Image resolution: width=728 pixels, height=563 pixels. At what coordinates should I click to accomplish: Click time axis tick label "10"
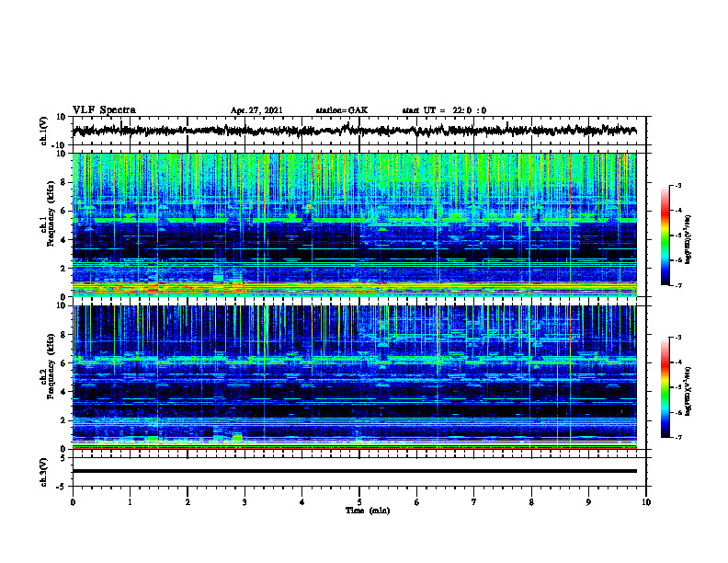pos(646,502)
